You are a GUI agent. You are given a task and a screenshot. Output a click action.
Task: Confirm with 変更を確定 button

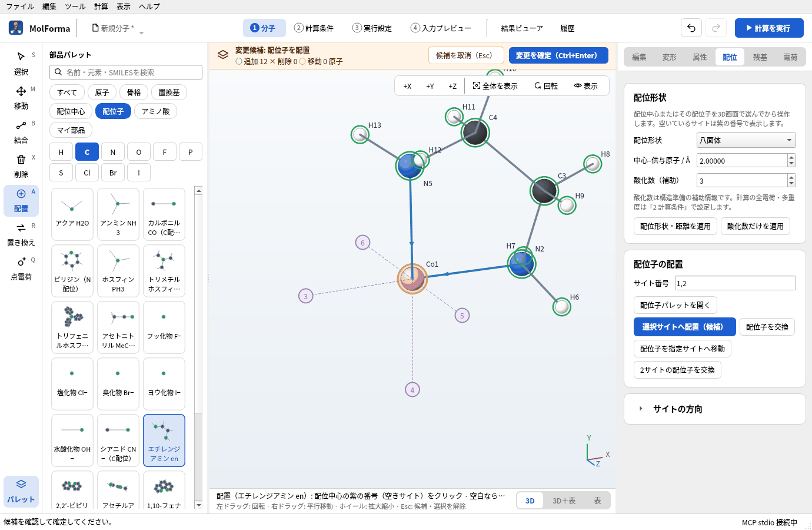tap(558, 55)
